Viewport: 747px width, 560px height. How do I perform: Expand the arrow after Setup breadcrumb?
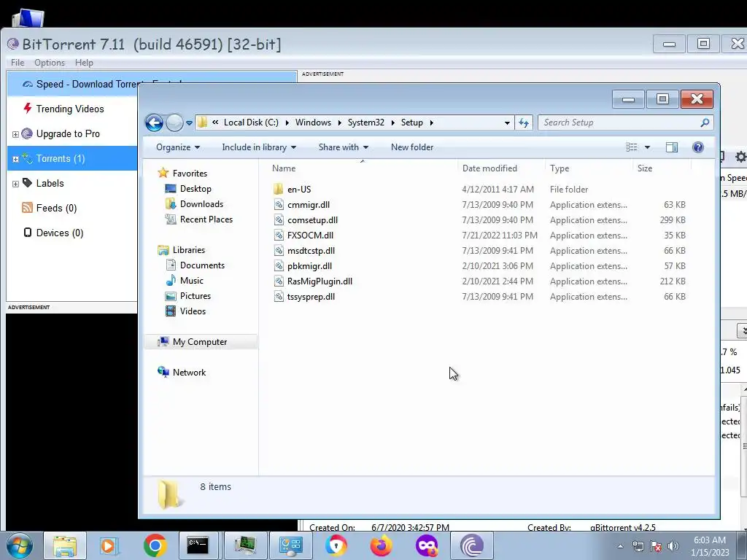(432, 122)
